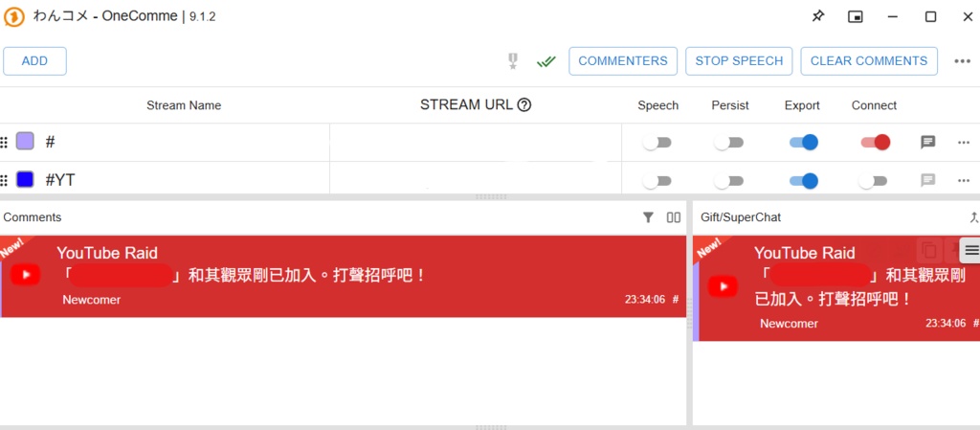Click lavender color swatch of # stream

pos(25,141)
